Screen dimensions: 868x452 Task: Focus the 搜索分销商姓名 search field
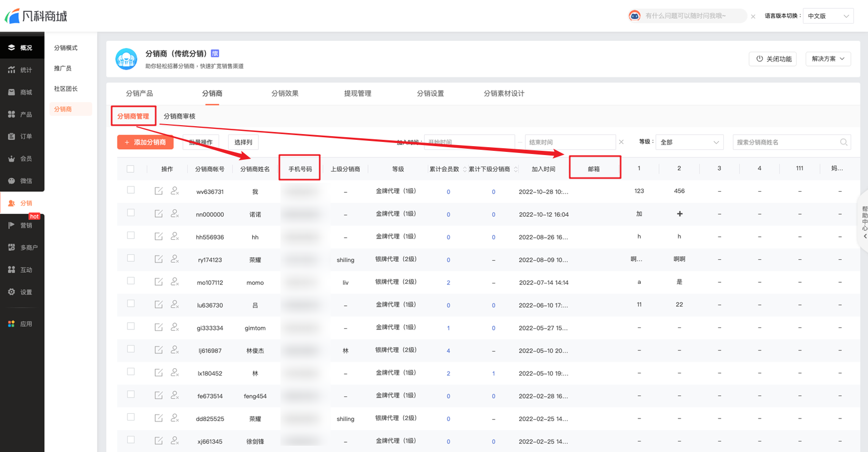tap(786, 142)
